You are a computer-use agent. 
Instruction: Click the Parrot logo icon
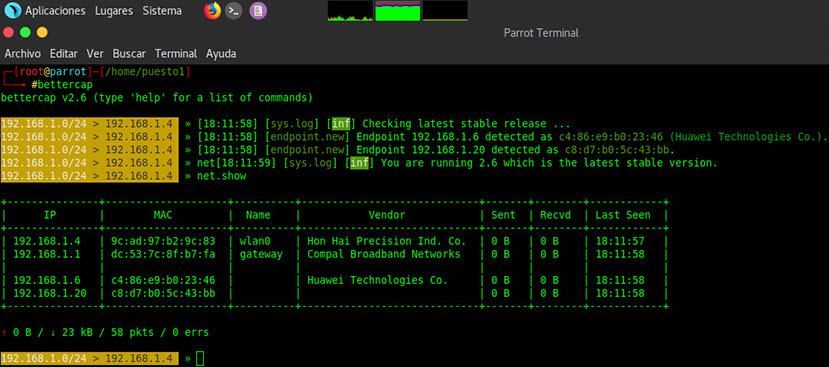[x=12, y=11]
